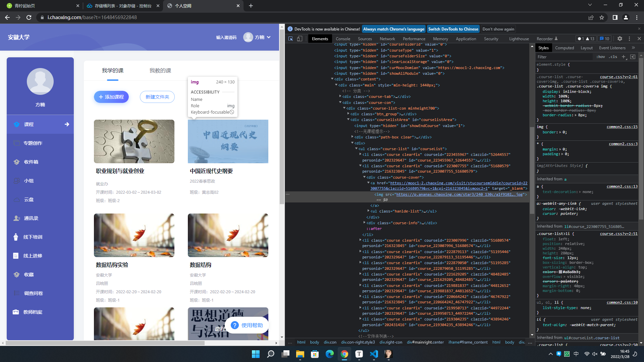Reload the page

29,17
